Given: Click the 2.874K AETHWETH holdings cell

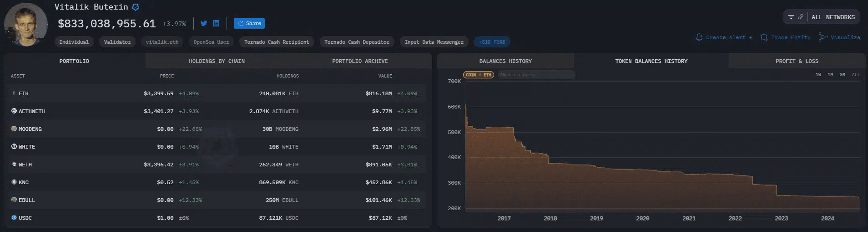Looking at the screenshot, I should (x=274, y=111).
